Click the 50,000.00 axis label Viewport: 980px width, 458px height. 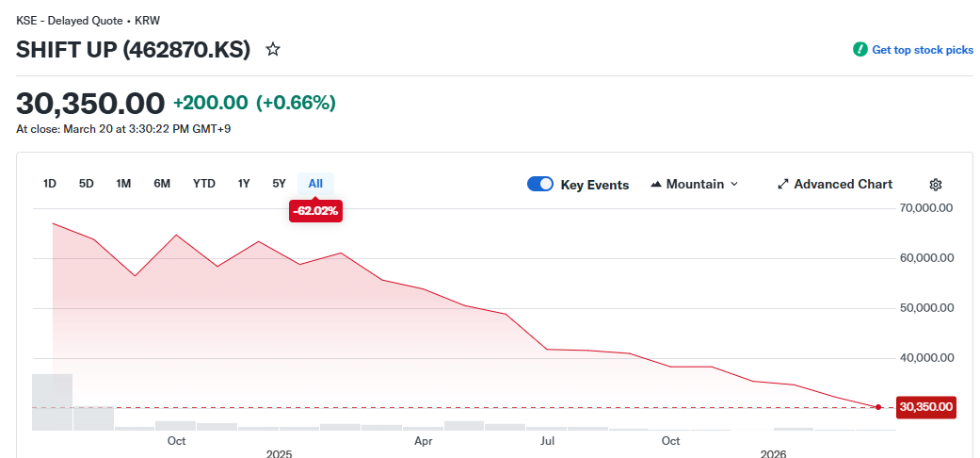[x=926, y=308]
